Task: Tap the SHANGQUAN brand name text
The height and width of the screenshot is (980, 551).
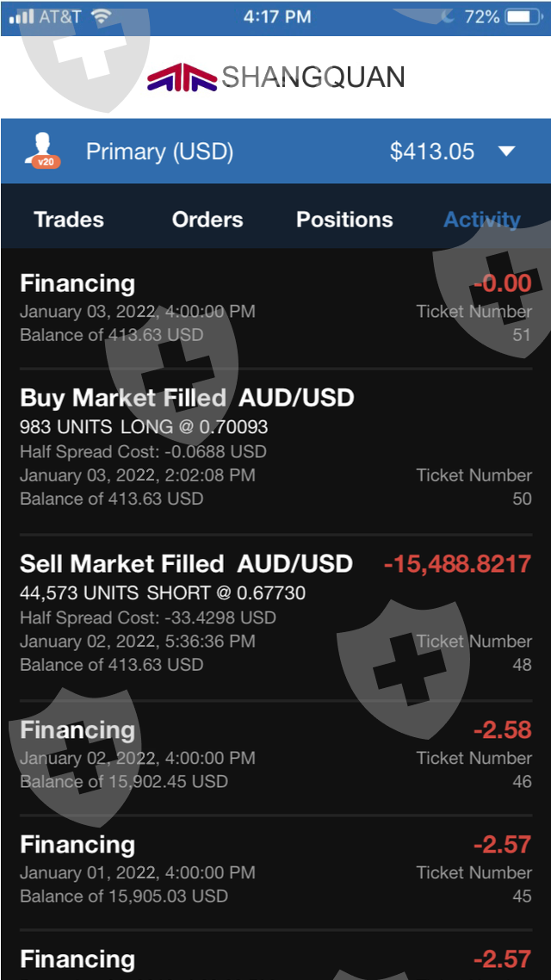Action: tap(313, 78)
